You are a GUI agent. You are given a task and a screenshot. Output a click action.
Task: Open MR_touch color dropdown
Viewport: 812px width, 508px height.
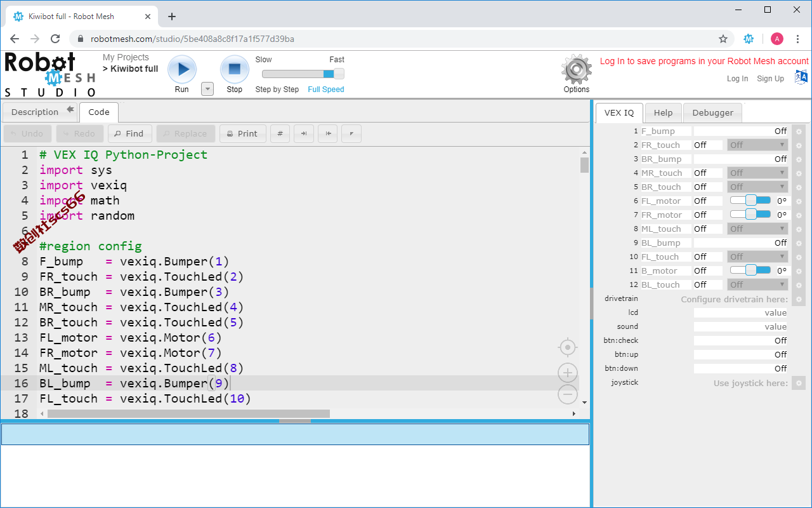pos(757,173)
